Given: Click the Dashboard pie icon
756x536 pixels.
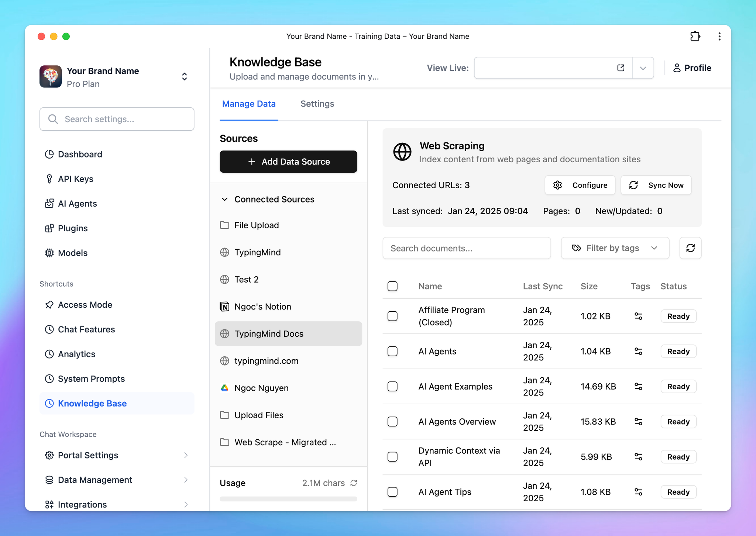Looking at the screenshot, I should [x=49, y=154].
